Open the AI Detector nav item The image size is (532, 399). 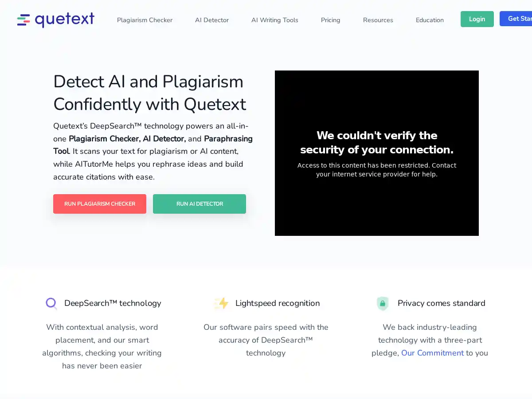[x=212, y=20]
